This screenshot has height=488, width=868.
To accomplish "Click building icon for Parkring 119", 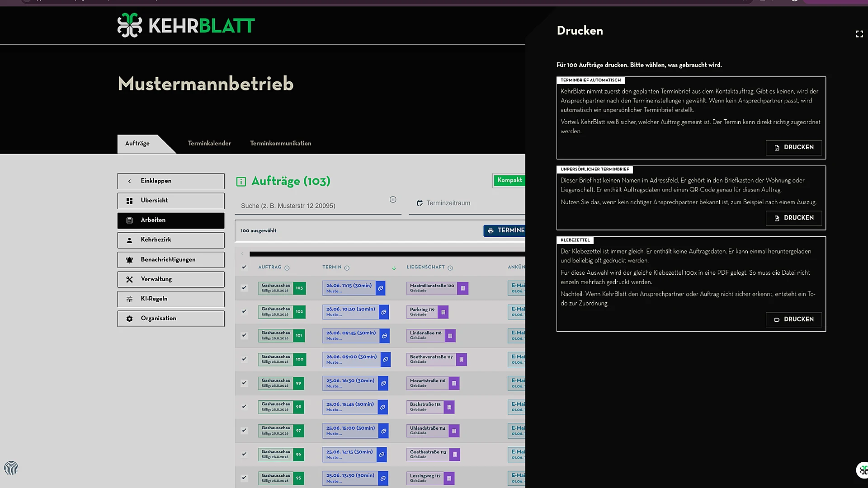I will (x=443, y=312).
